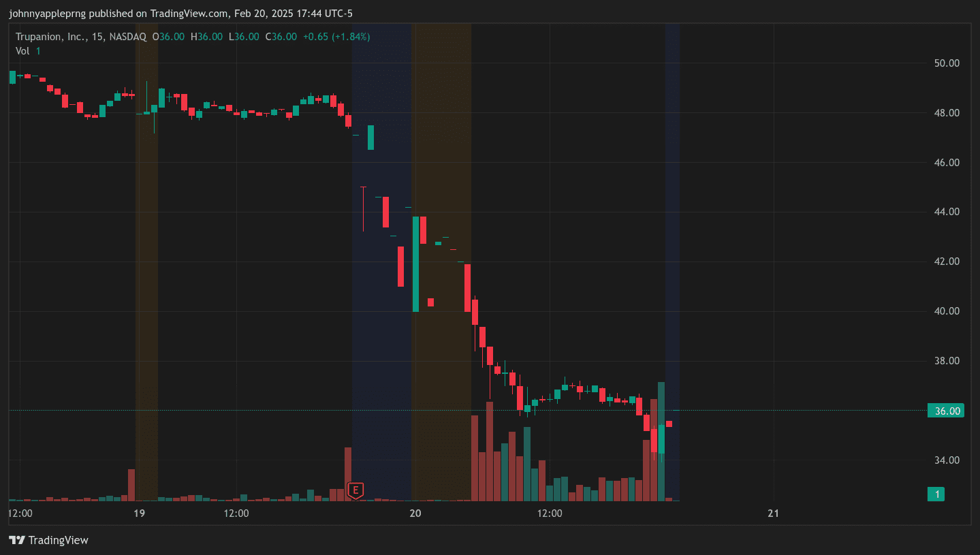Click the volume value badge '1' on right

[x=937, y=494]
